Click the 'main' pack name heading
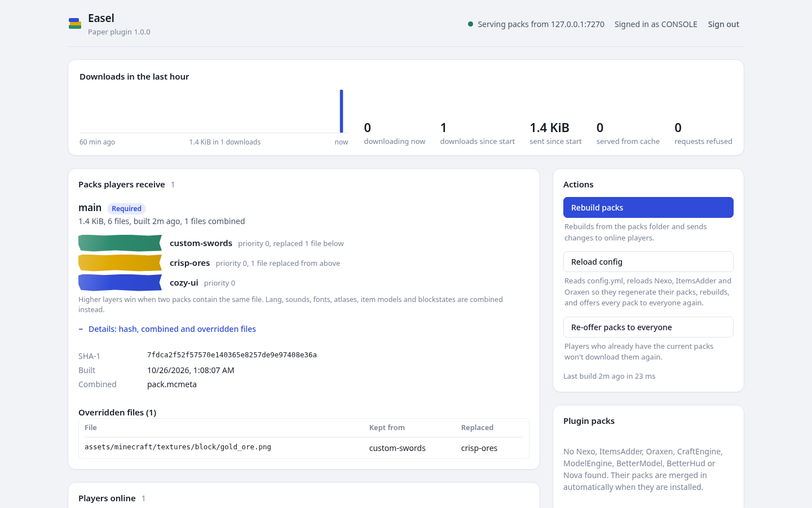Viewport: 812px width, 508px height. click(x=90, y=208)
